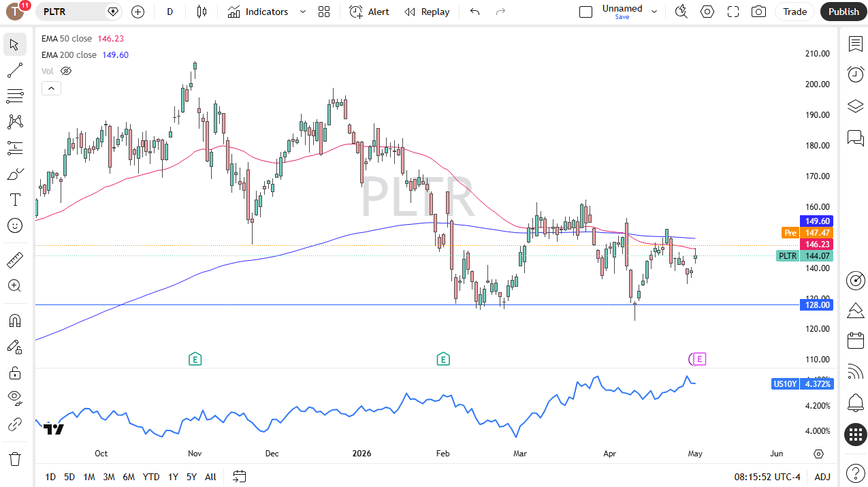Open the watchlist and details panel
This screenshot has width=868, height=487.
point(855,44)
